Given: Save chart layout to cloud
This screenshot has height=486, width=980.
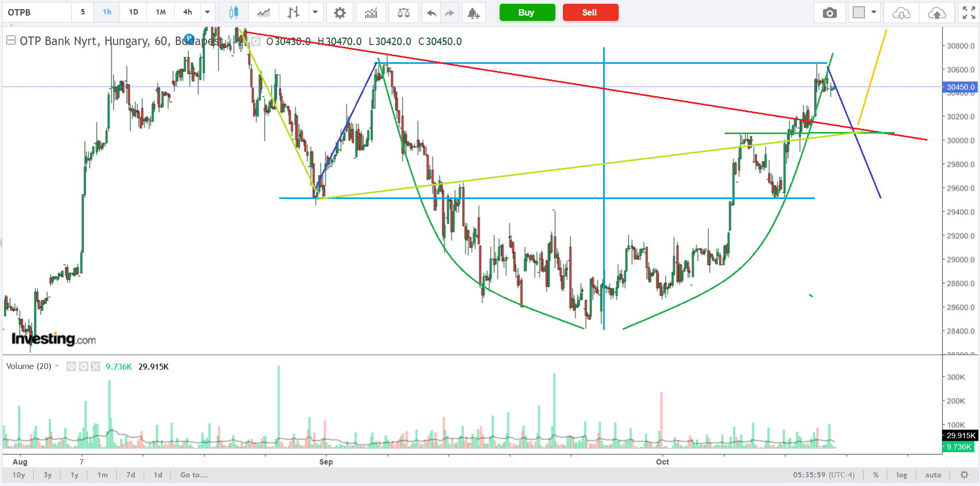Looking at the screenshot, I should tap(937, 12).
